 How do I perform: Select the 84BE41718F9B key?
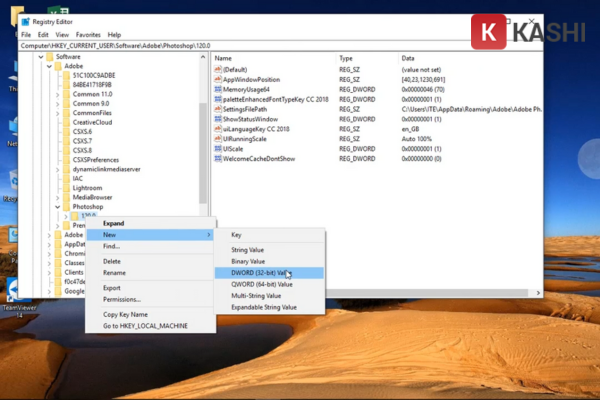click(92, 85)
